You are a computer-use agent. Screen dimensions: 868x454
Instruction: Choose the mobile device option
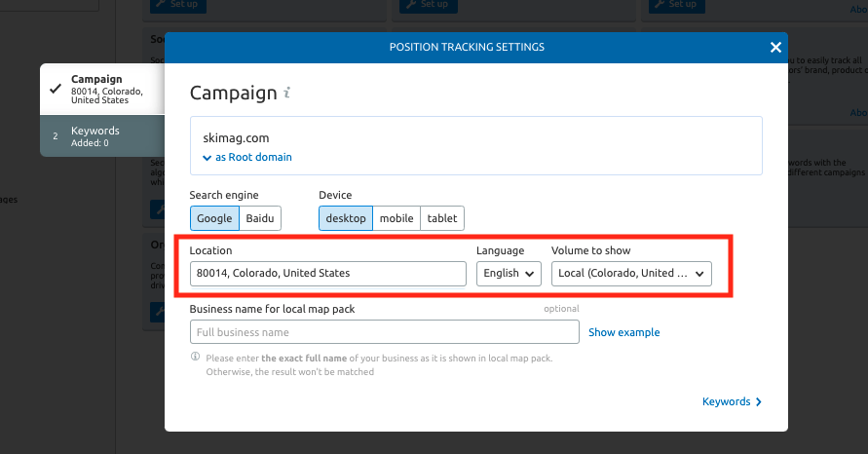tap(396, 218)
